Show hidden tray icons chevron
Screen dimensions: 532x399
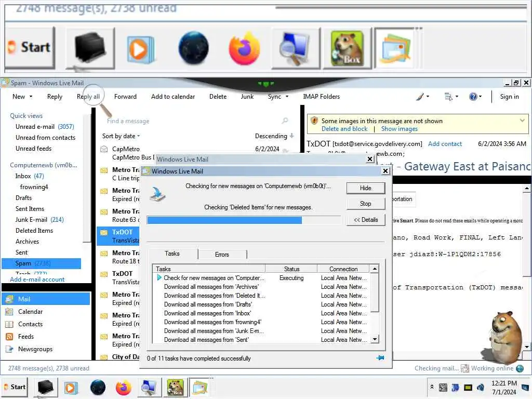[432, 387]
